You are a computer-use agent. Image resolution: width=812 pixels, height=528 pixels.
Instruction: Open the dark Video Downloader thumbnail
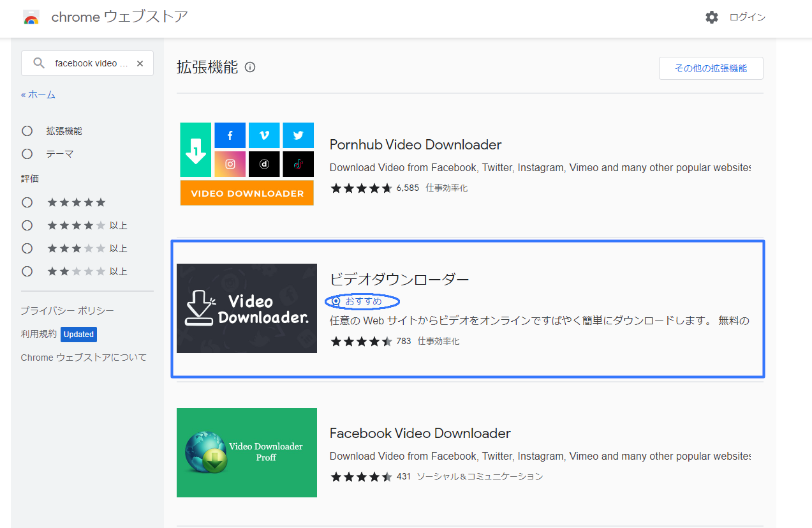pos(247,308)
